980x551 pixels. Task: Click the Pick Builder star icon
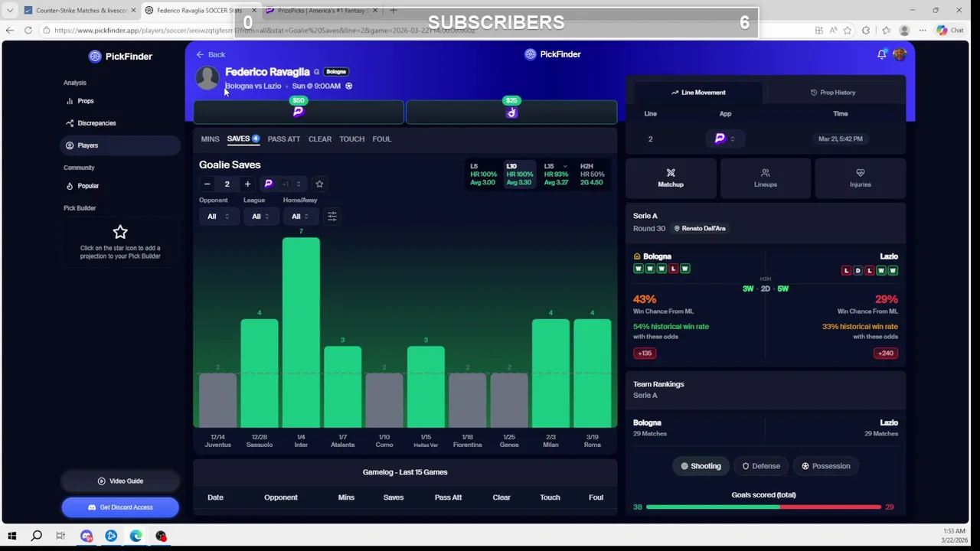(120, 232)
